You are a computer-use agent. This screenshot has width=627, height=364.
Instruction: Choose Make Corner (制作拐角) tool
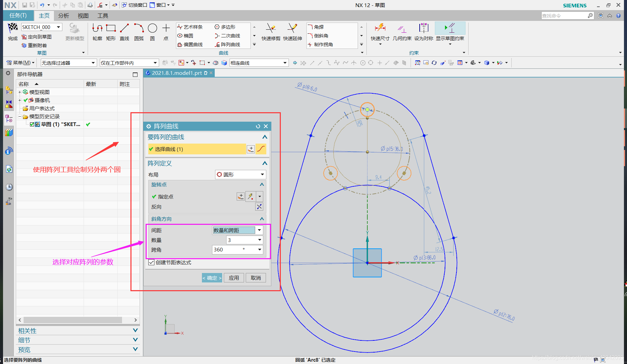(321, 44)
